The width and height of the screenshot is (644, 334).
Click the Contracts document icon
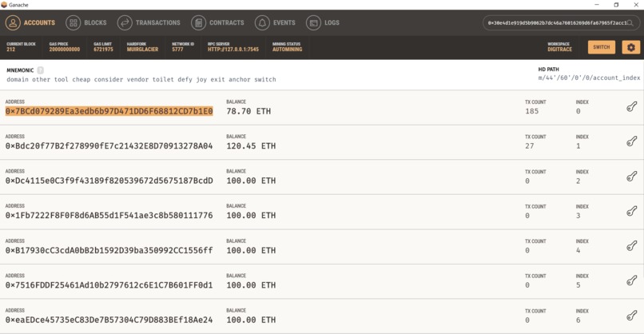(x=198, y=22)
